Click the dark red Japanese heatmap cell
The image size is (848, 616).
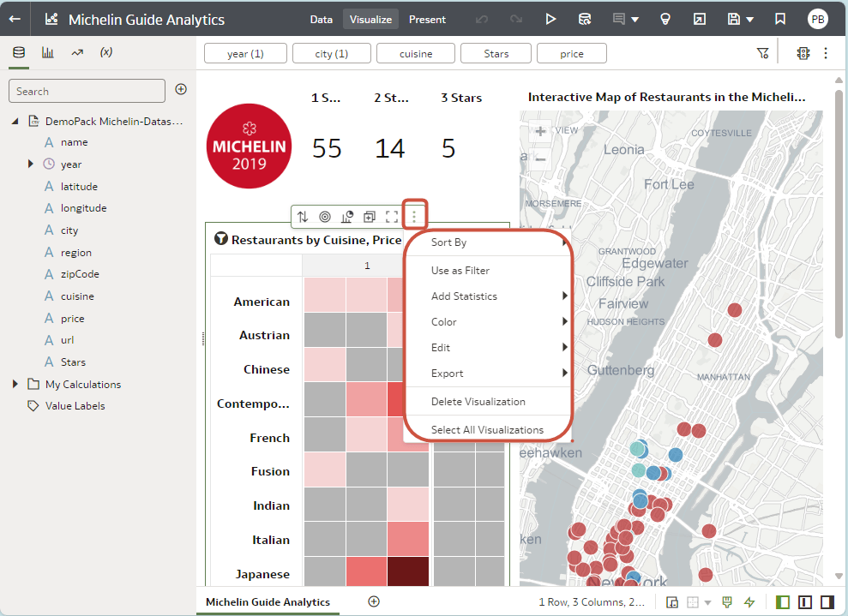click(408, 573)
